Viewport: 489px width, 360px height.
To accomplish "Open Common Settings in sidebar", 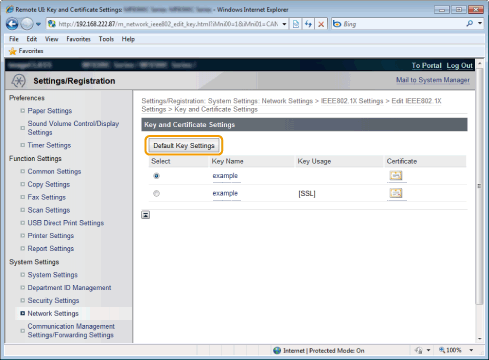I will coord(54,171).
